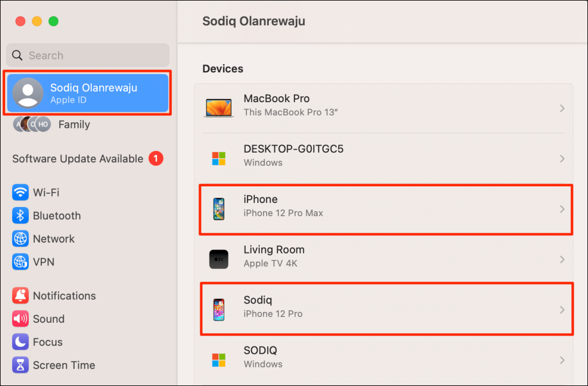Minimize the System Settings window
The image size is (588, 386).
(x=37, y=21)
